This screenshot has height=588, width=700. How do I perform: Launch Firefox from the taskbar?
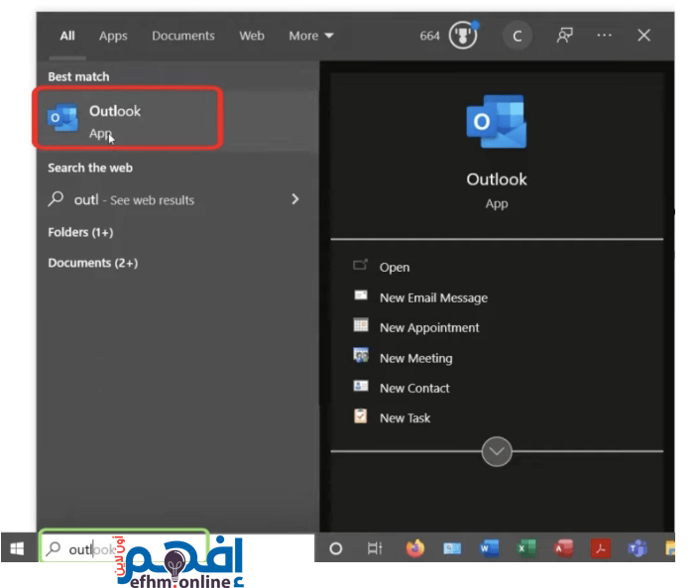tap(415, 548)
